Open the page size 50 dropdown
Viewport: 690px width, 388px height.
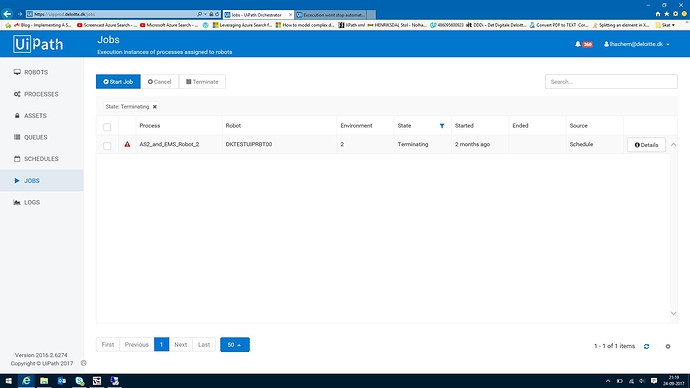coord(235,345)
